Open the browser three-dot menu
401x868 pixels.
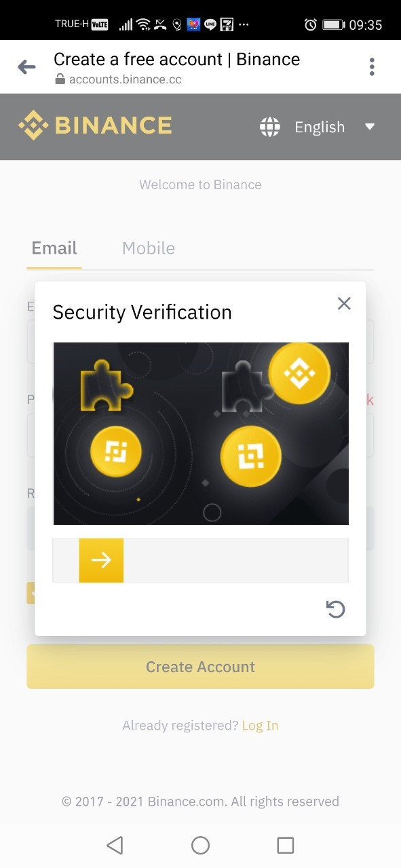point(372,66)
